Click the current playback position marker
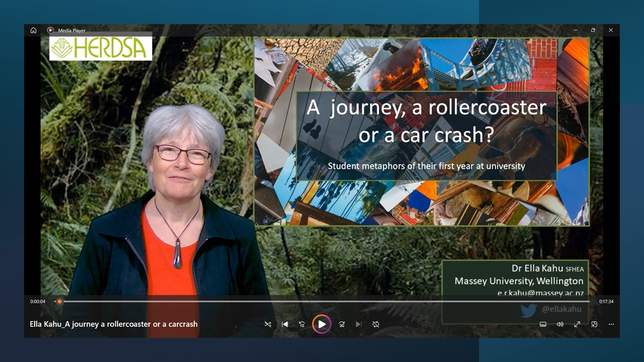The height and width of the screenshot is (362, 644). click(x=59, y=302)
